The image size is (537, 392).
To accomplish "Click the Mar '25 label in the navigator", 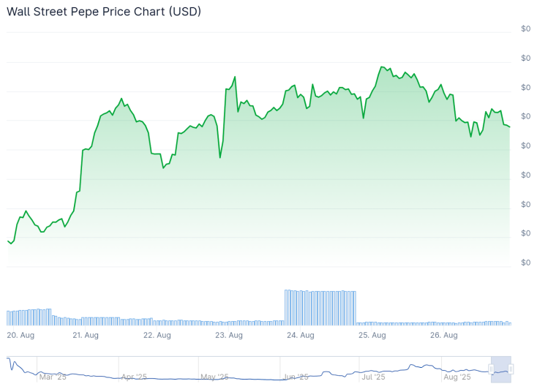I will pos(53,377).
